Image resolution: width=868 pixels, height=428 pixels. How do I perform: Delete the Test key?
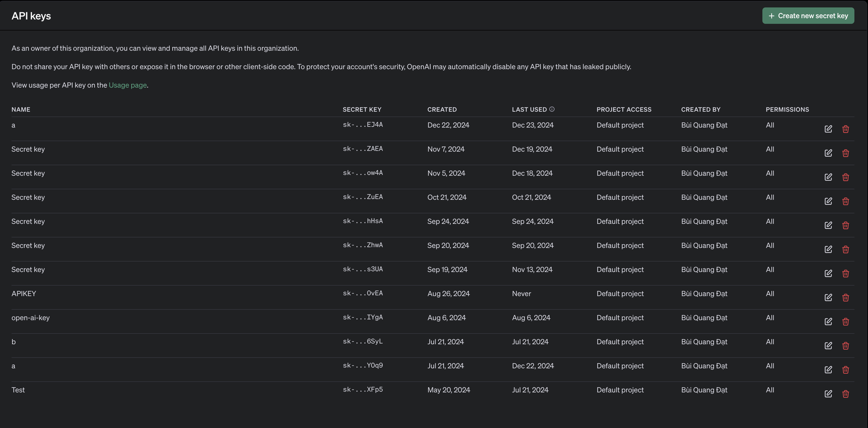[845, 394]
